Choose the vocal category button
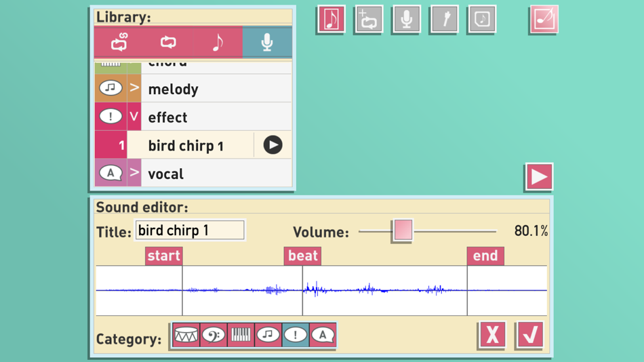The height and width of the screenshot is (362, 644). tap(323, 336)
